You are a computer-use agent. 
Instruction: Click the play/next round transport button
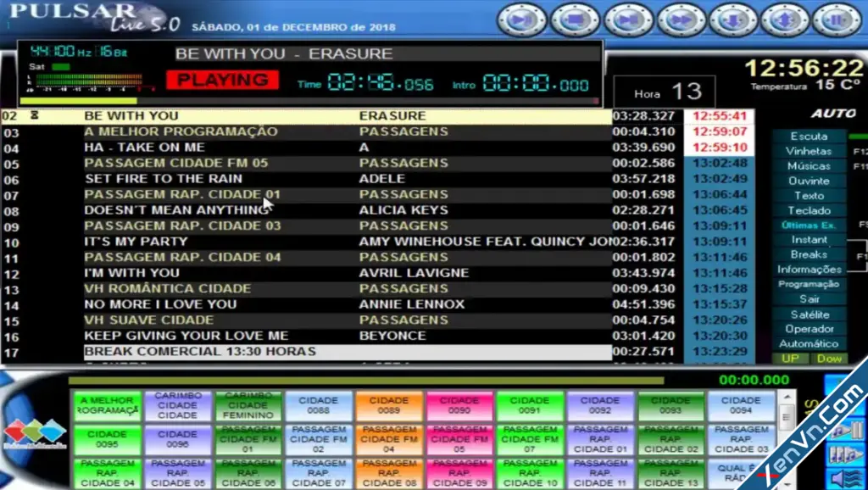pyautogui.click(x=521, y=20)
